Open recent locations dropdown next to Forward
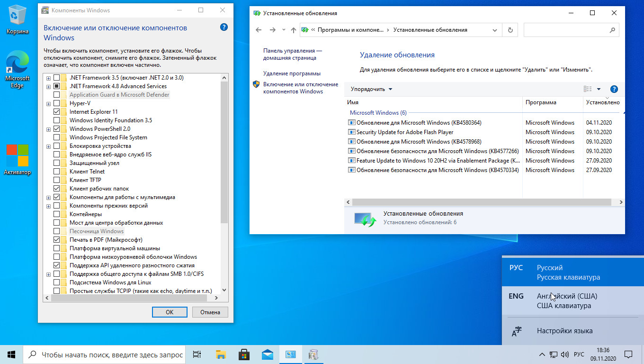 (284, 30)
